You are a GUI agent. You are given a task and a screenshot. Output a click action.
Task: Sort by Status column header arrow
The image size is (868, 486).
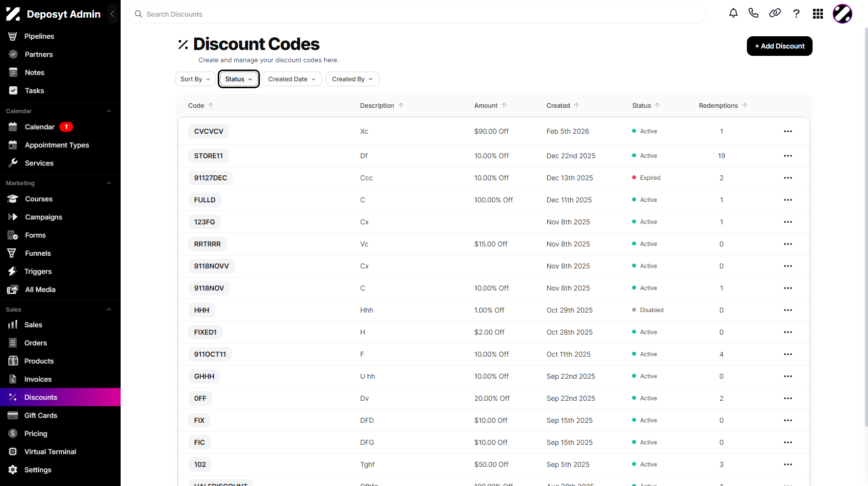(x=658, y=105)
